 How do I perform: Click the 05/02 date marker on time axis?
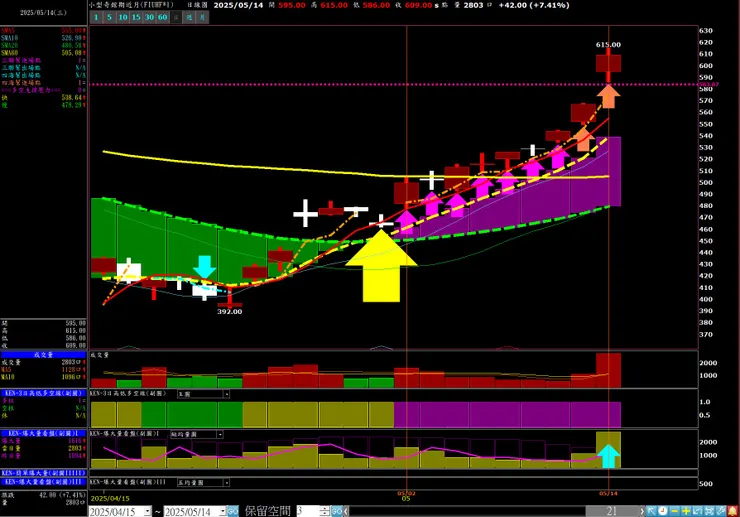[406, 493]
